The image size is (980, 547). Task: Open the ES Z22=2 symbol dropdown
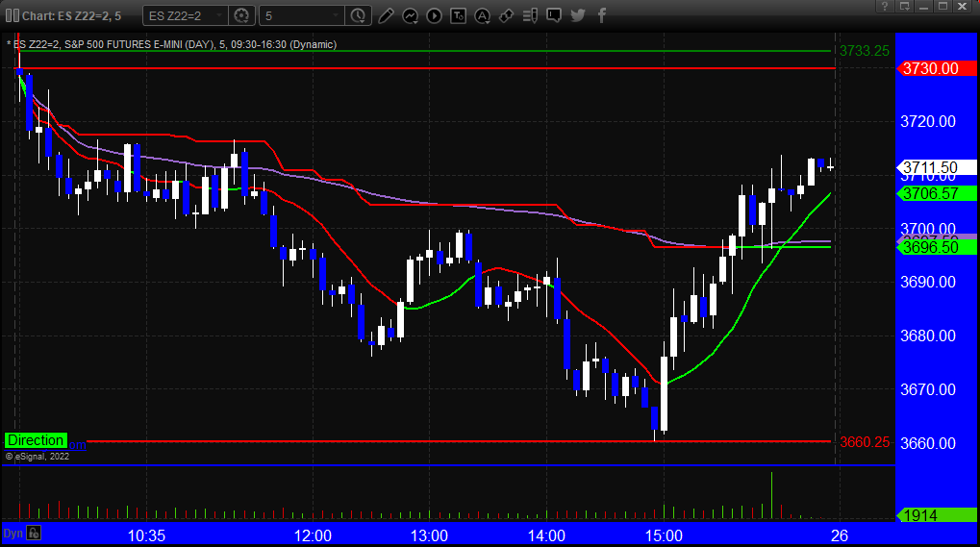[185, 15]
